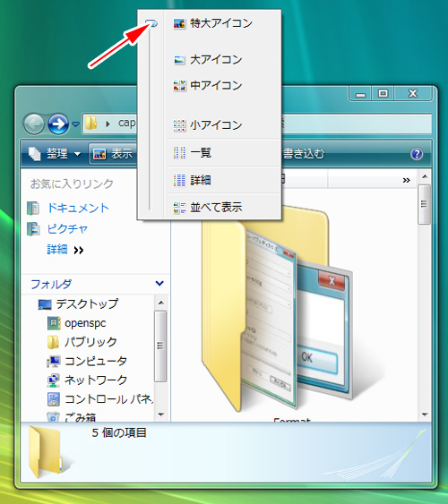Click file list scroll down arrow
The width and height of the screenshot is (448, 504).
coord(425,415)
